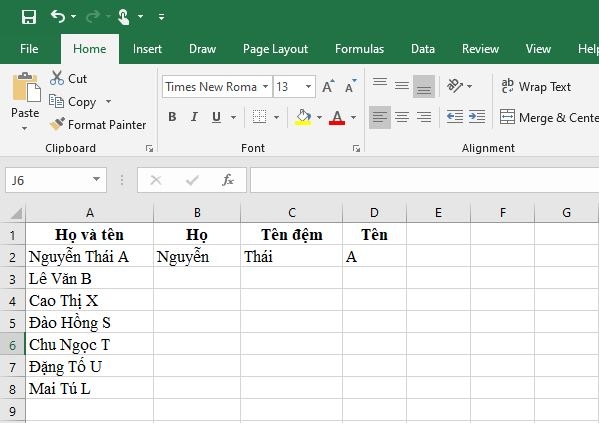Screen dimensions: 599x423
Task: Select Bottom Align icon
Action: [424, 86]
